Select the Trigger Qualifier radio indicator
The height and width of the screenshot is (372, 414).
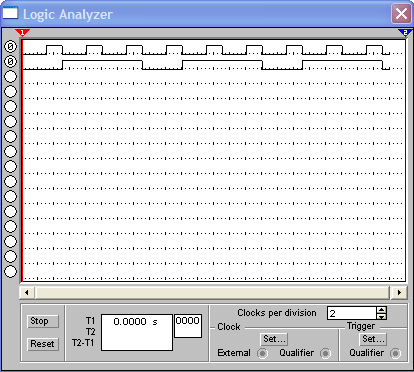pyautogui.click(x=396, y=353)
